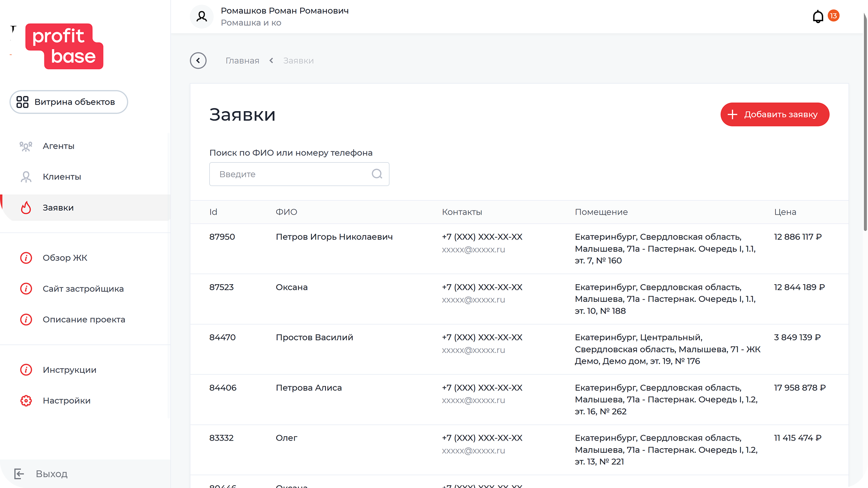Click the premises ending in № 221
868x488 pixels.
pos(666,450)
